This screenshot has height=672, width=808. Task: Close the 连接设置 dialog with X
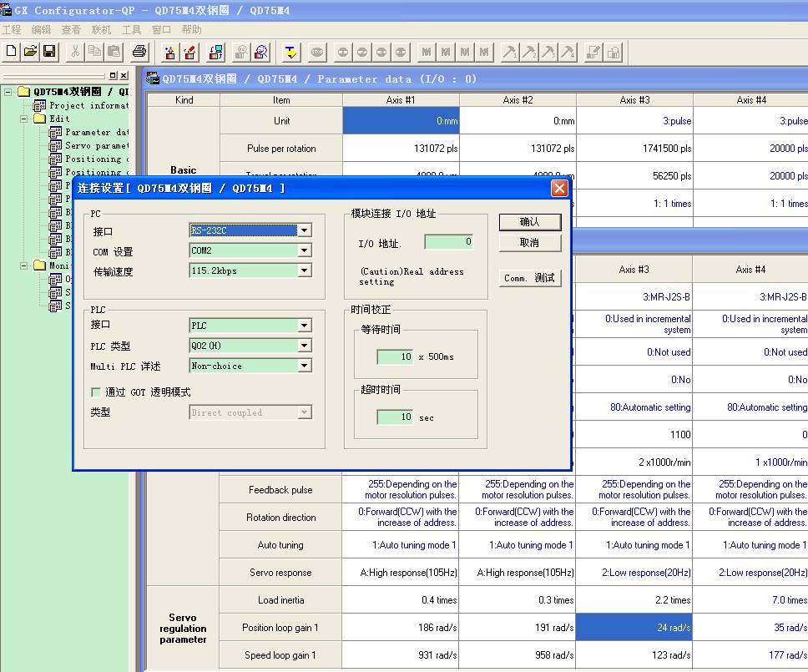559,189
